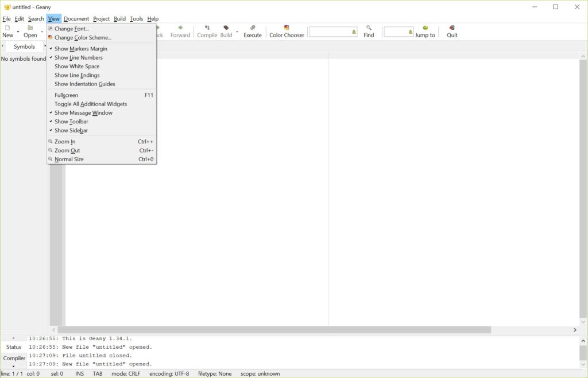Viewport: 588px width, 378px height.
Task: Click "encoding: UTF-8" in status bar
Action: click(169, 374)
